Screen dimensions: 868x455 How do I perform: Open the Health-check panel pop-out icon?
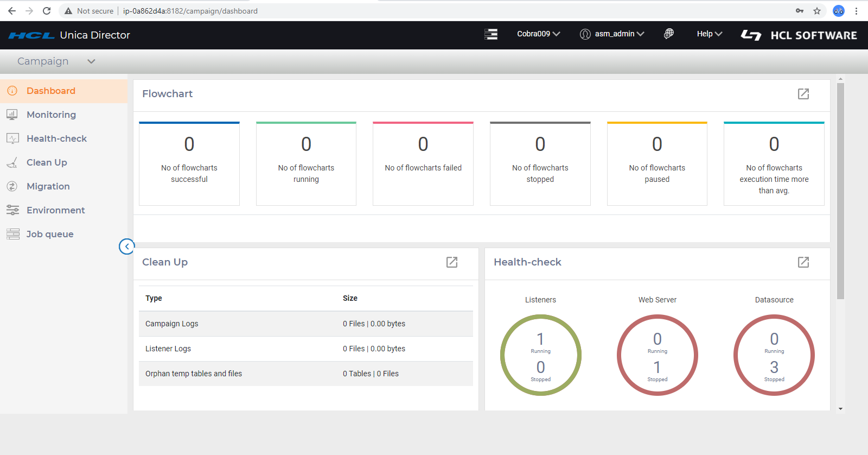click(803, 262)
